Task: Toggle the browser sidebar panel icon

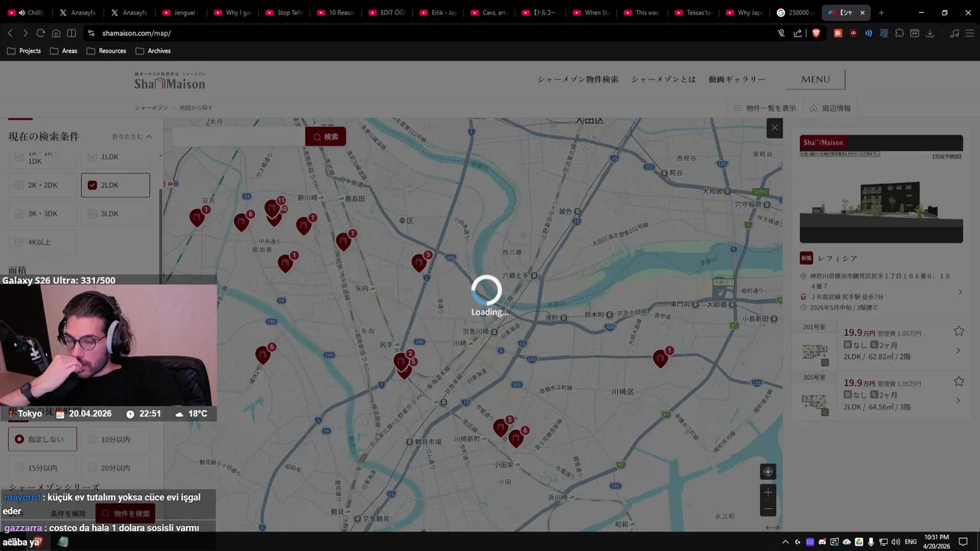Action: pyautogui.click(x=71, y=33)
